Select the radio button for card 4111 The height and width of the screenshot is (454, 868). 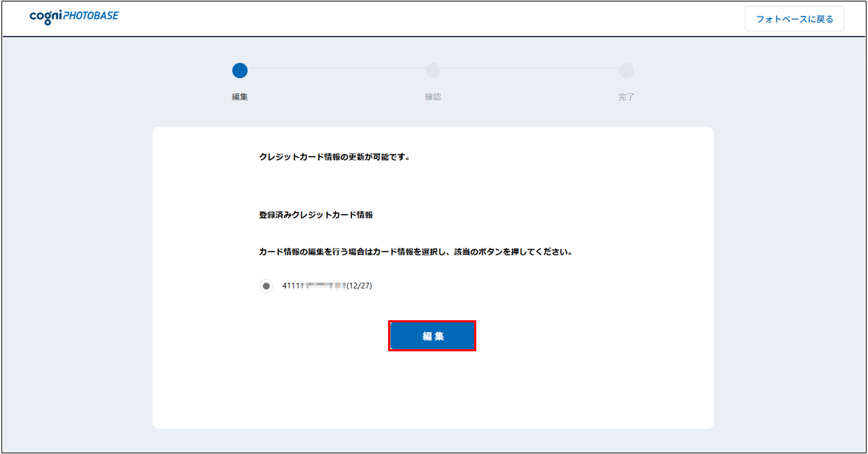[266, 286]
